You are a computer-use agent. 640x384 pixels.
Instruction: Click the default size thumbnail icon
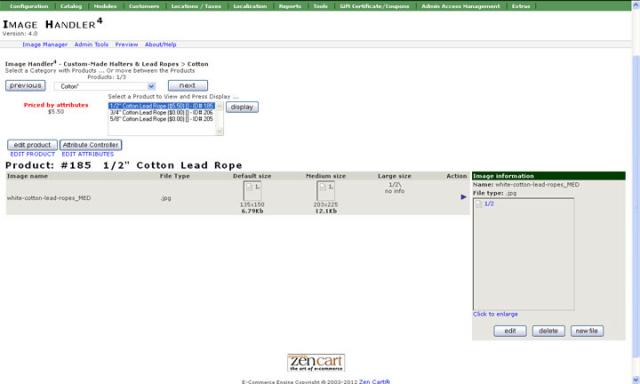tap(252, 191)
